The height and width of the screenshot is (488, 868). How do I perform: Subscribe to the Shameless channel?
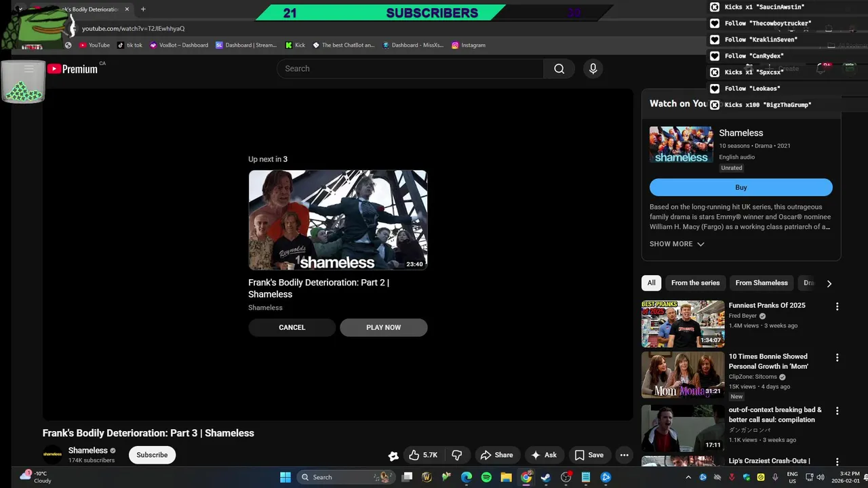[152, 455]
